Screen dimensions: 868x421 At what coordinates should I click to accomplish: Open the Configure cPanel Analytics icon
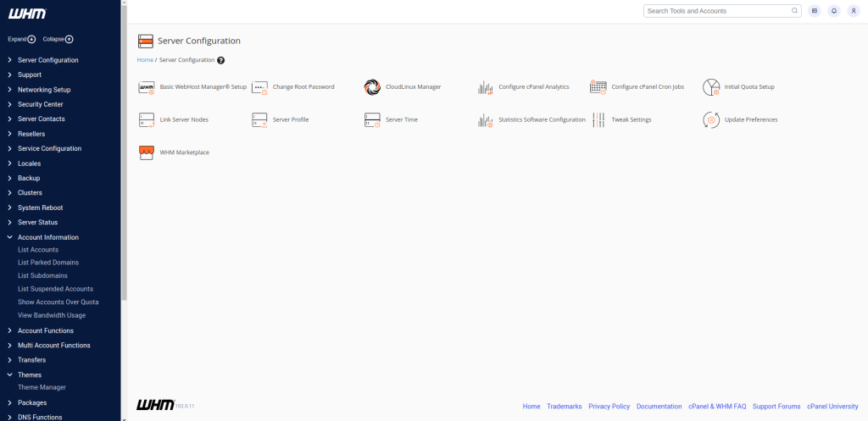[485, 87]
